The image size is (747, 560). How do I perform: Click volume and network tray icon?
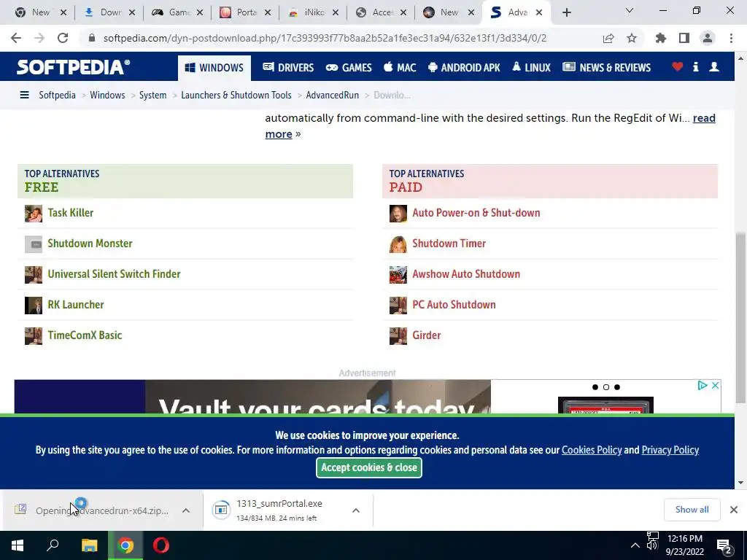pos(653,540)
